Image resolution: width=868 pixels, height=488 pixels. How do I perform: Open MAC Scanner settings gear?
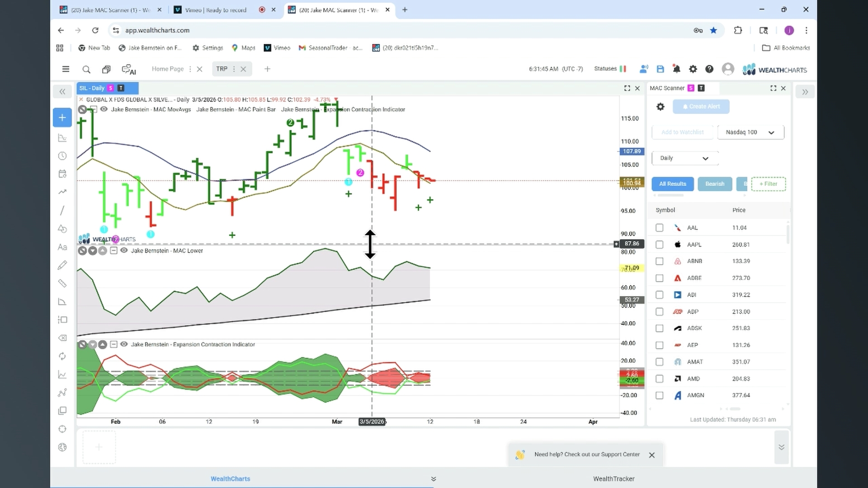click(x=660, y=107)
